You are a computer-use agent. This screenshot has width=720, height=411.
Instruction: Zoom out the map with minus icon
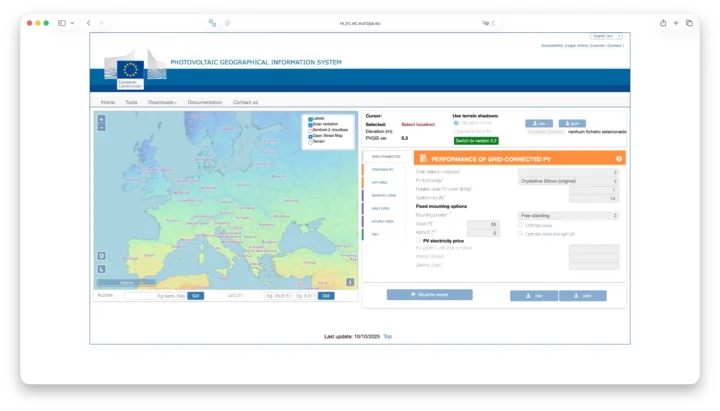101,127
